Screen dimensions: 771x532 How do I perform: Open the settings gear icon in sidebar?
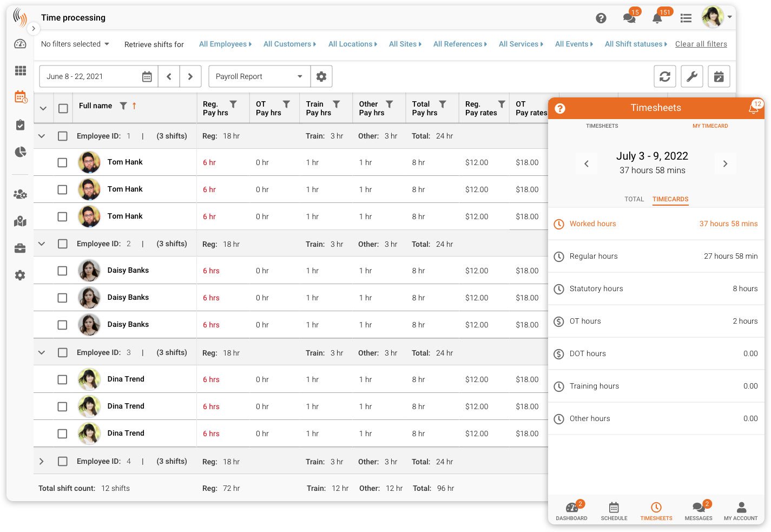point(20,275)
